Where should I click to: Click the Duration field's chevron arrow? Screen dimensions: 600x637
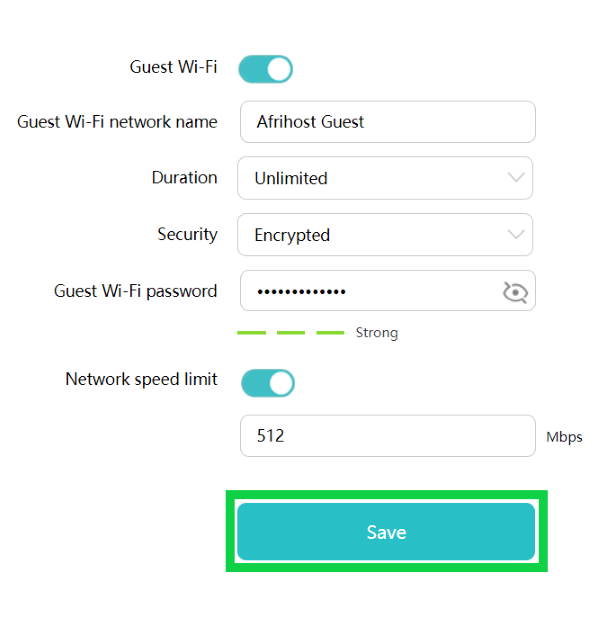click(x=516, y=178)
